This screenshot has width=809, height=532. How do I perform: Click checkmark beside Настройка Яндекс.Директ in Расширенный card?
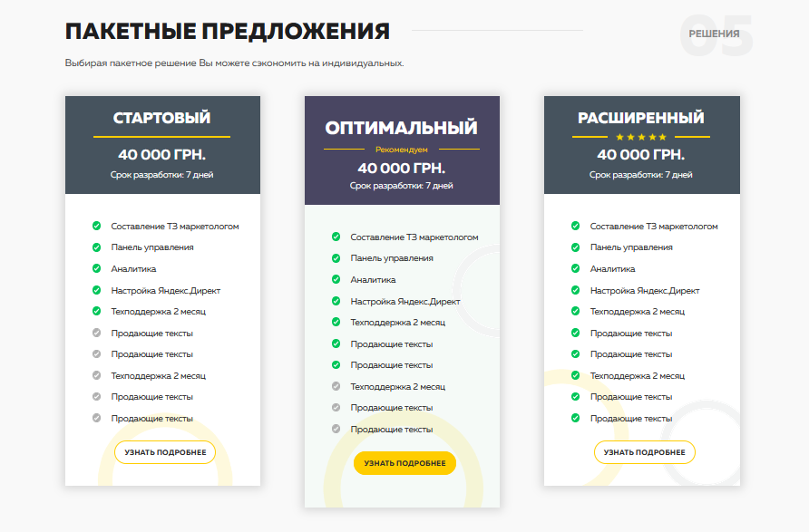[x=576, y=290]
